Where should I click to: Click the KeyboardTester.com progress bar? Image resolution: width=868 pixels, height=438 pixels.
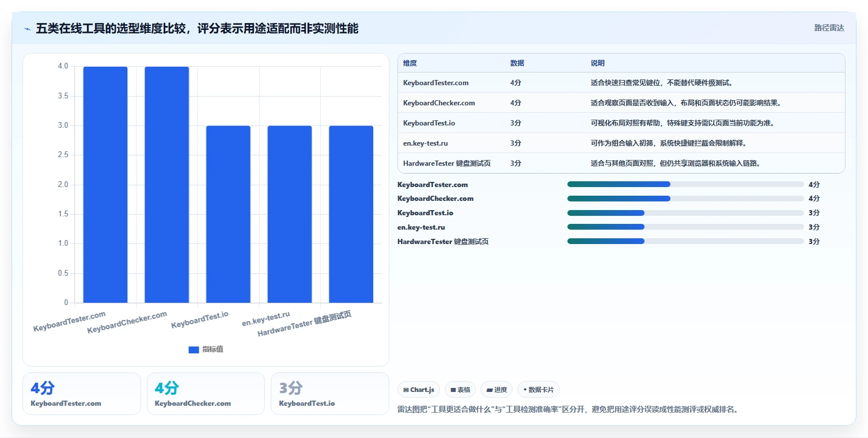point(685,184)
